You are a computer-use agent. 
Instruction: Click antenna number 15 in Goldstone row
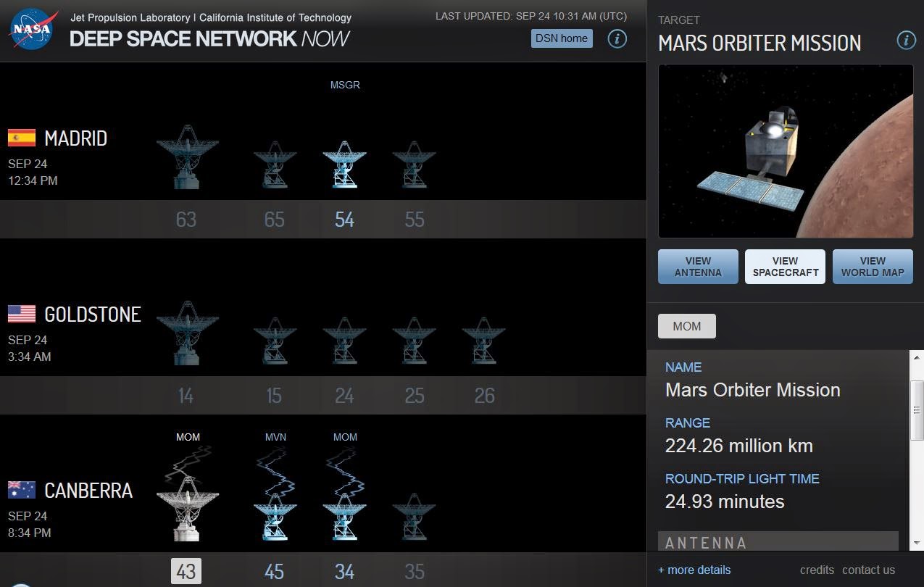tap(274, 396)
